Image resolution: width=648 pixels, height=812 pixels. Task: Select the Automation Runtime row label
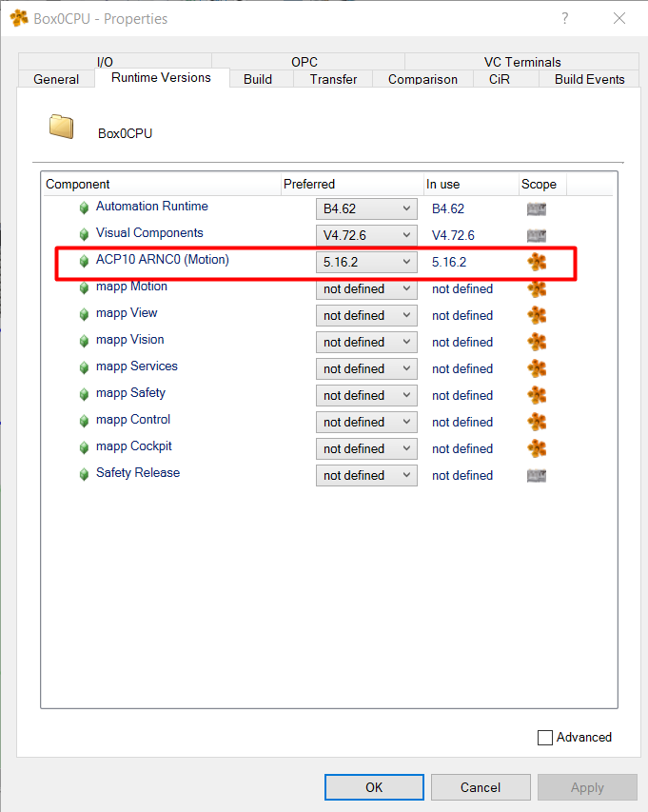[x=152, y=207]
